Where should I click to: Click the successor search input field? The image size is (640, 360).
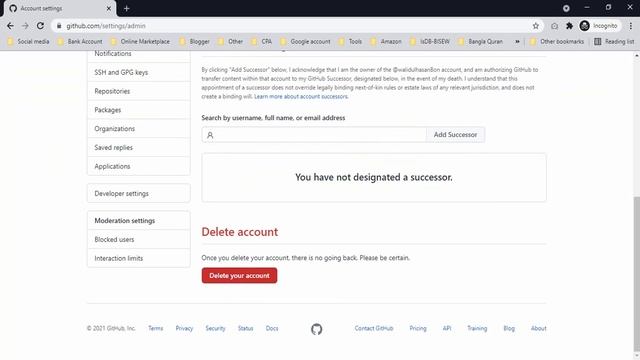tap(314, 135)
